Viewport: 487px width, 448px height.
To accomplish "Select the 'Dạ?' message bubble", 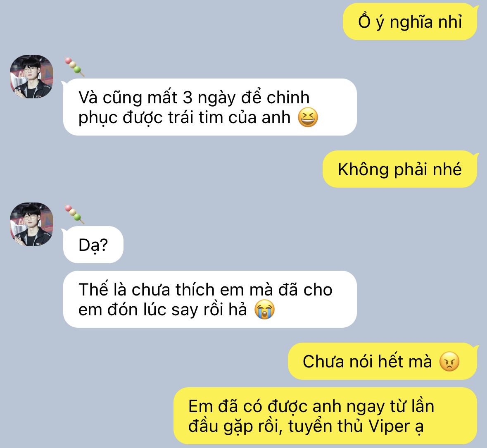I will (93, 245).
